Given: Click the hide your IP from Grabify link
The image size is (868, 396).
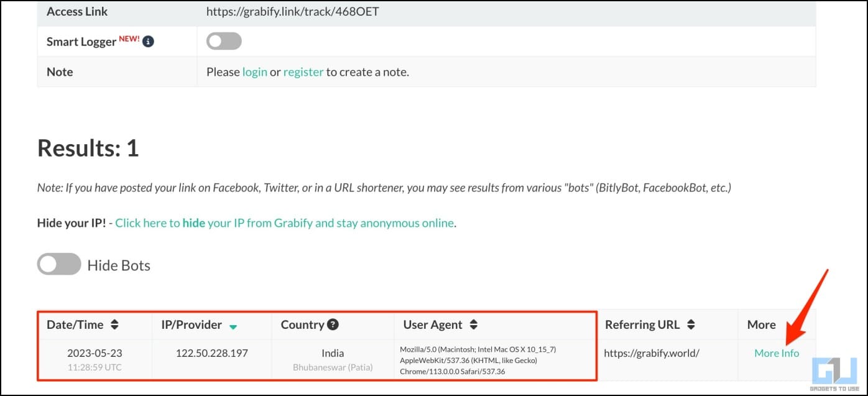Looking at the screenshot, I should pos(285,223).
